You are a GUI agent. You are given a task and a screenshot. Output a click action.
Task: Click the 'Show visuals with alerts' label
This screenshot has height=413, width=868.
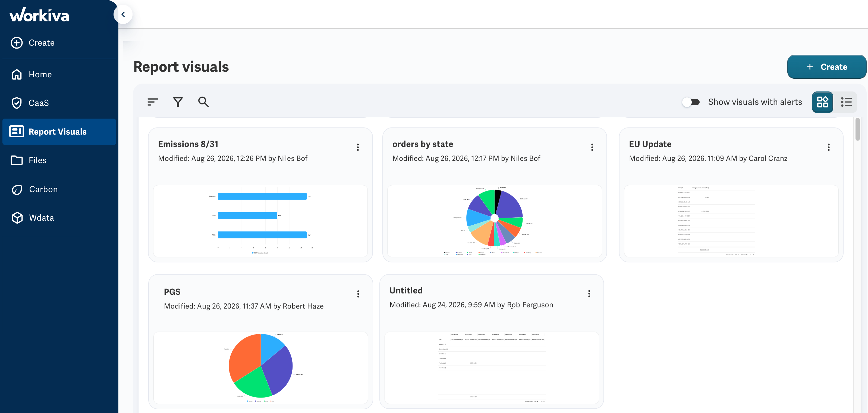pos(755,102)
